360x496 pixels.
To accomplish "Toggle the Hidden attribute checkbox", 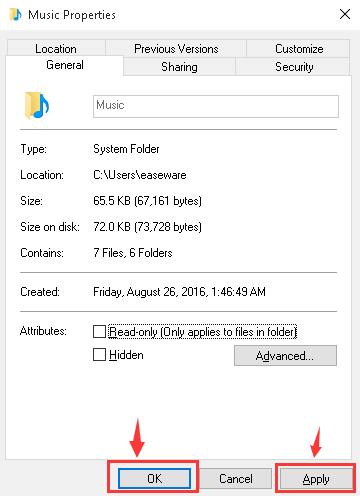I will pos(99,355).
